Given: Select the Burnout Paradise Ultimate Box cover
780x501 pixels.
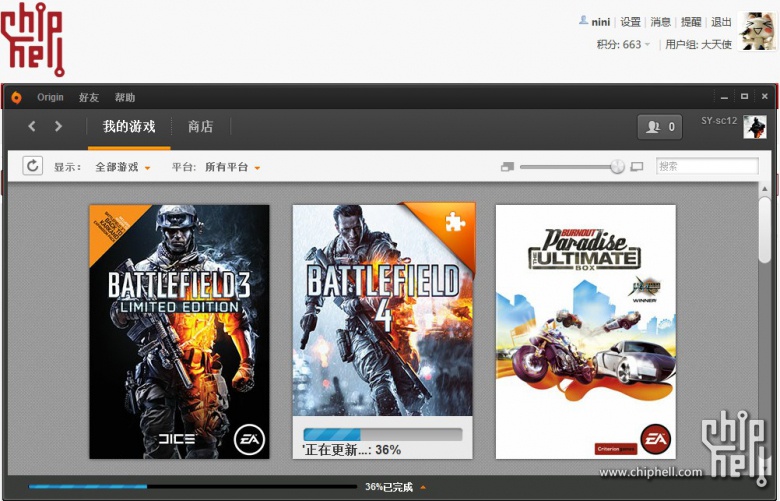Looking at the screenshot, I should coord(585,332).
